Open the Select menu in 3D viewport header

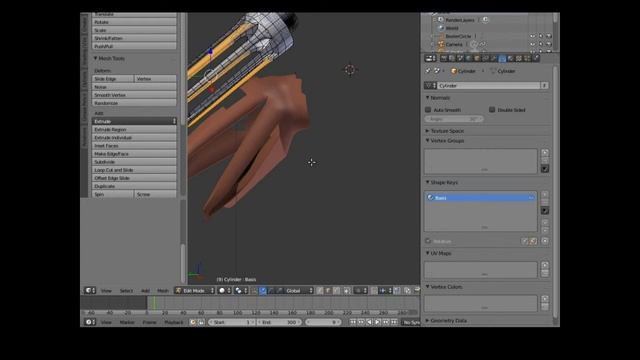point(126,291)
